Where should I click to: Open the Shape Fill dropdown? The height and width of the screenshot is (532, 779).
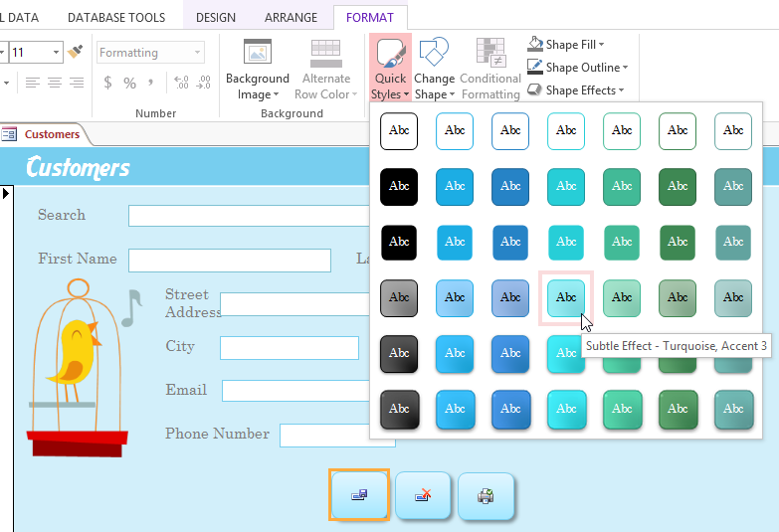[565, 44]
